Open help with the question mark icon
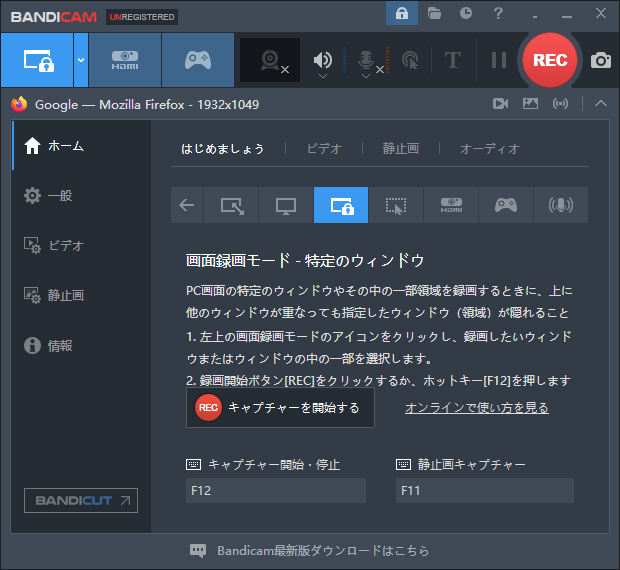Viewport: 620px width, 570px height. (x=498, y=13)
